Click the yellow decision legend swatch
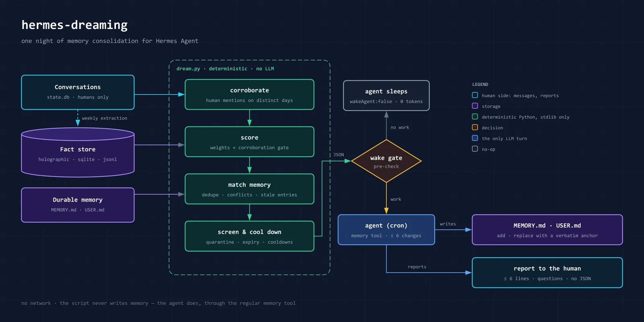 point(475,127)
